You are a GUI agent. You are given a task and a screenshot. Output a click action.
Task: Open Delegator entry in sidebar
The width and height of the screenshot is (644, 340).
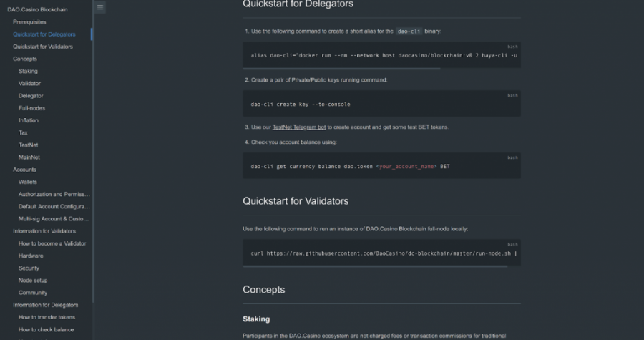(31, 96)
